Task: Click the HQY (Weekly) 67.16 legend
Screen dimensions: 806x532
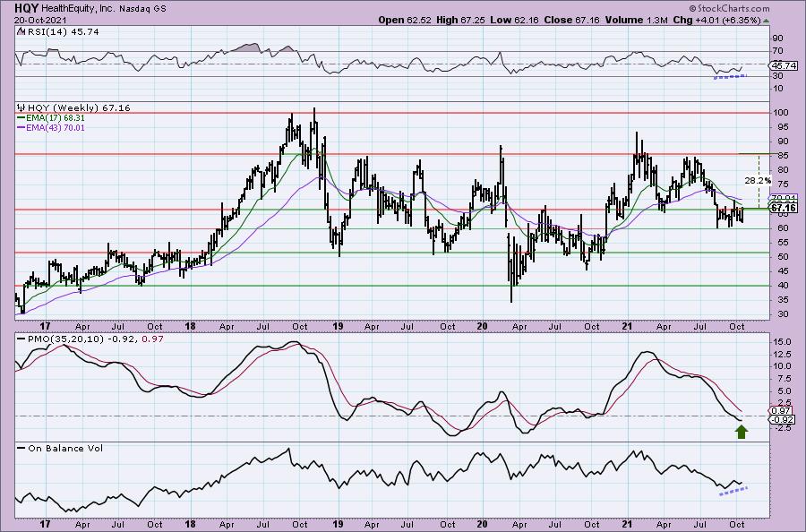Action: 79,108
